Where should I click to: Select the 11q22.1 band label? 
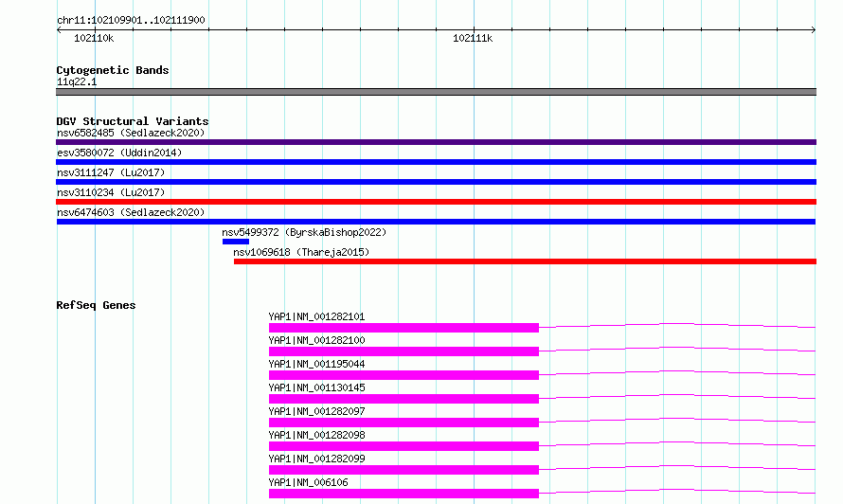tap(77, 81)
